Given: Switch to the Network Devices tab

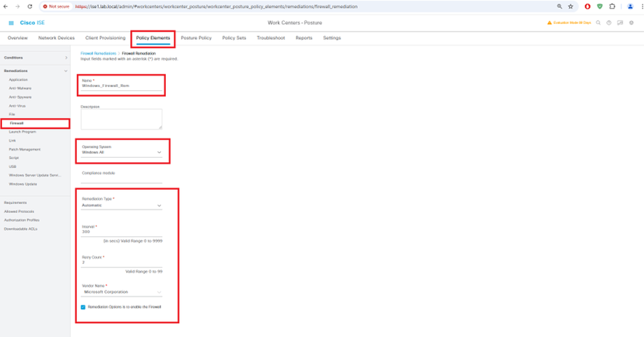Looking at the screenshot, I should 57,38.
